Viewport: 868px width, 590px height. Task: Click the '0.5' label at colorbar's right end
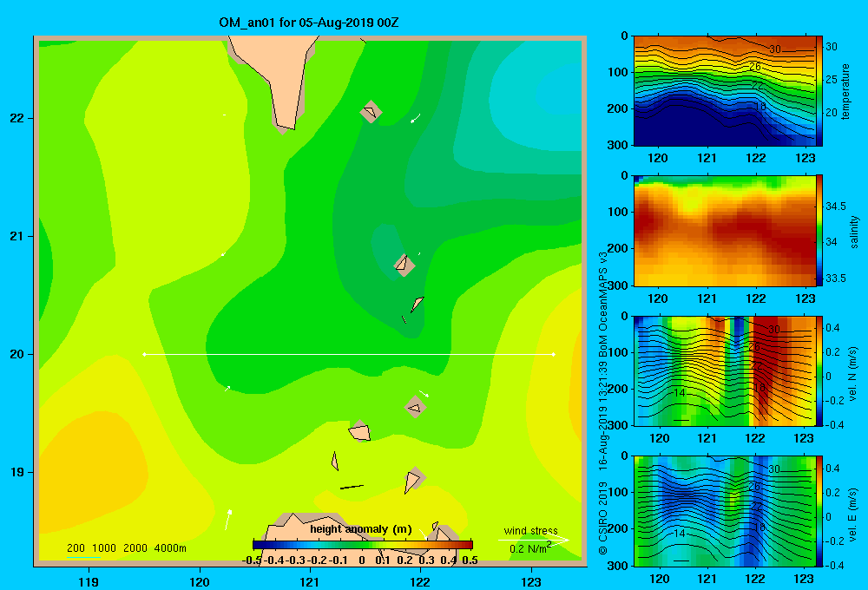coord(470,560)
